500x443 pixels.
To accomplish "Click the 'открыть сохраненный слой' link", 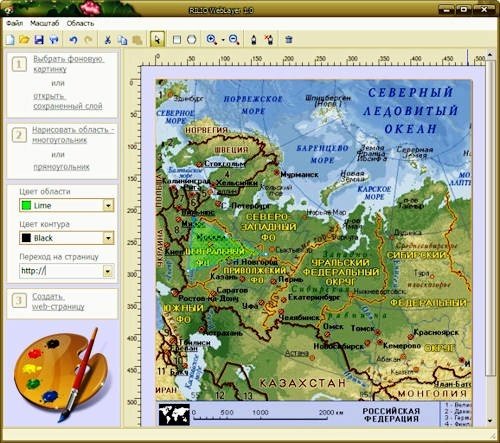I will tap(67, 101).
